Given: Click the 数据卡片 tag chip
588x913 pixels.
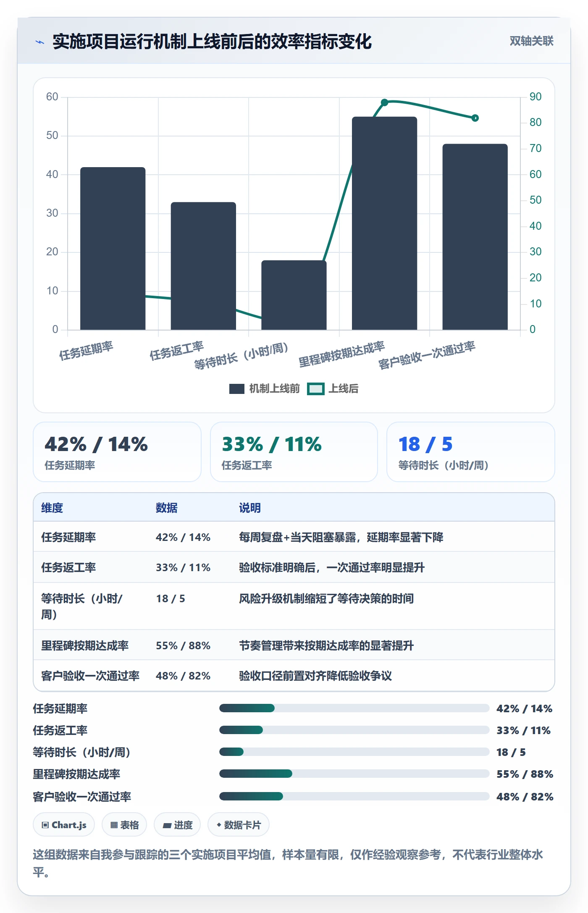Looking at the screenshot, I should coord(239,825).
